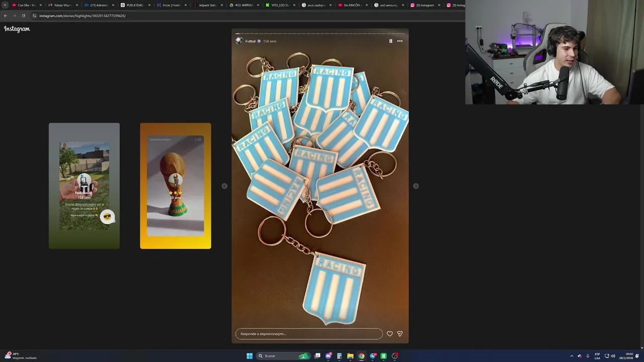
Task: Close the Jetpack Stats tab
Action: 222,5
